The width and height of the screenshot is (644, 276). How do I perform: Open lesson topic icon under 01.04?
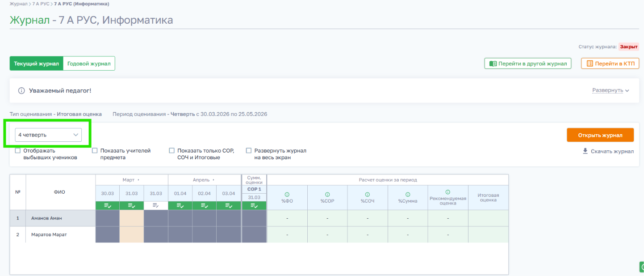(180, 206)
